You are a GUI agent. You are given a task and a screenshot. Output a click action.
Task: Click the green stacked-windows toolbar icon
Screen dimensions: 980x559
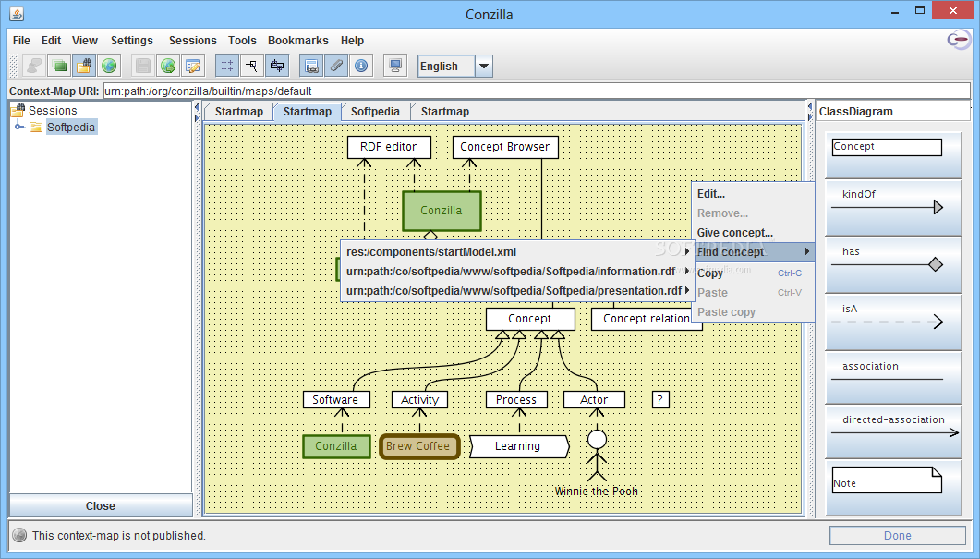click(x=59, y=66)
